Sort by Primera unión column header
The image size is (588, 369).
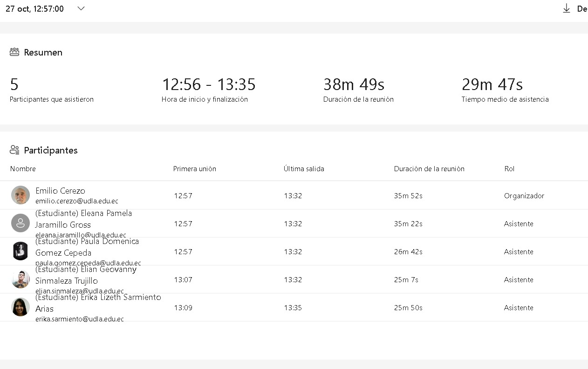(195, 169)
